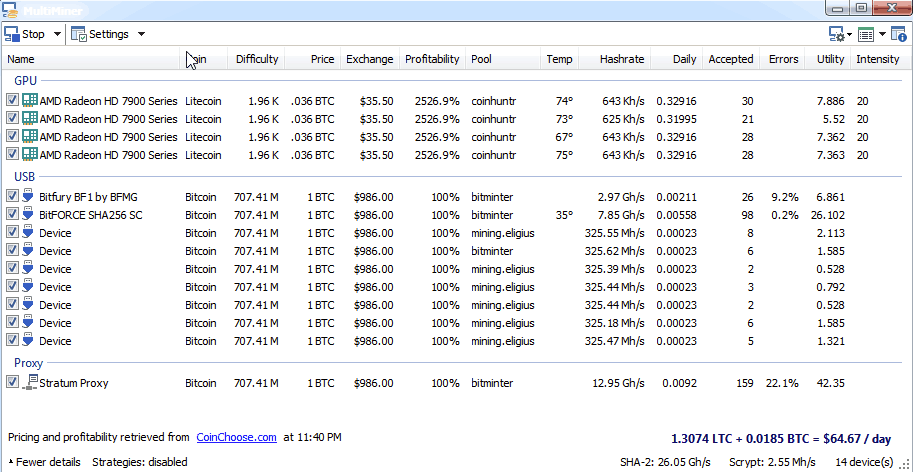Expand the Settings dropdown arrow
913x472 pixels.
tap(141, 34)
